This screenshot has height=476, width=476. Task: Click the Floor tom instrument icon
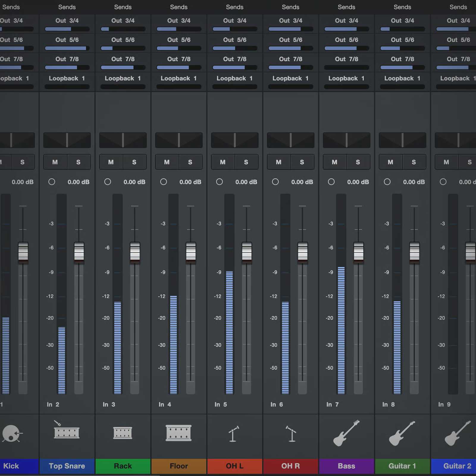tap(178, 433)
